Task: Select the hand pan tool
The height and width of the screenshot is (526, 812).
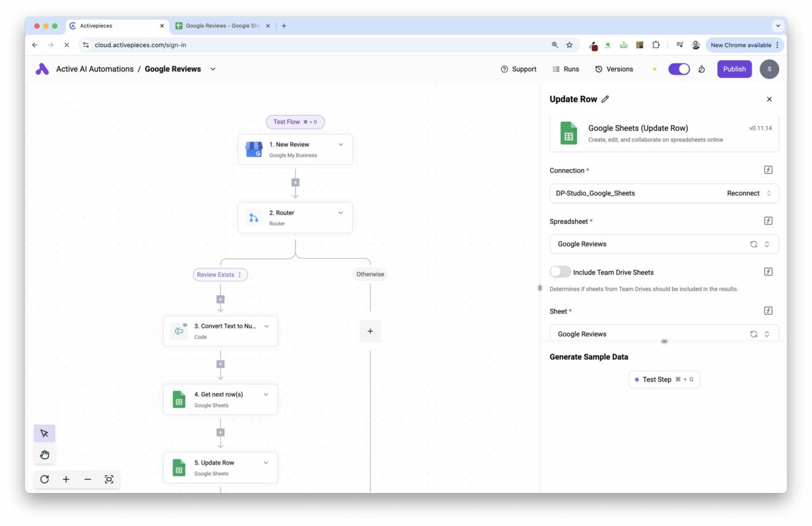Action: click(44, 454)
